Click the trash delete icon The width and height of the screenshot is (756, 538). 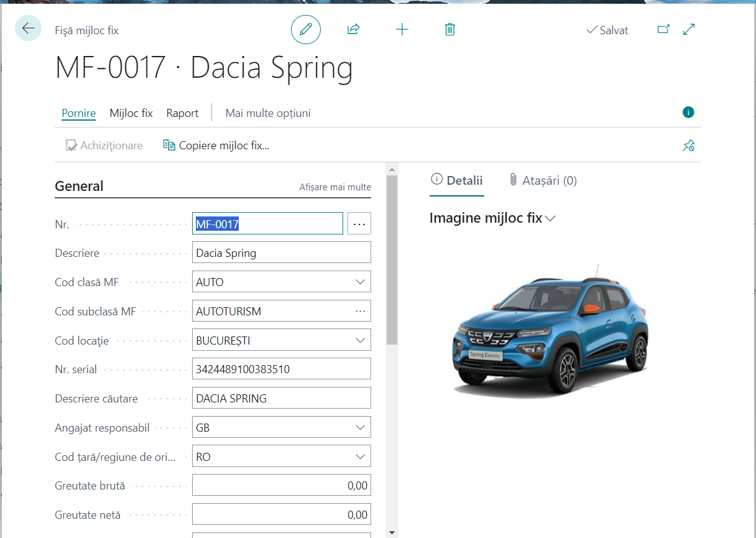click(450, 29)
